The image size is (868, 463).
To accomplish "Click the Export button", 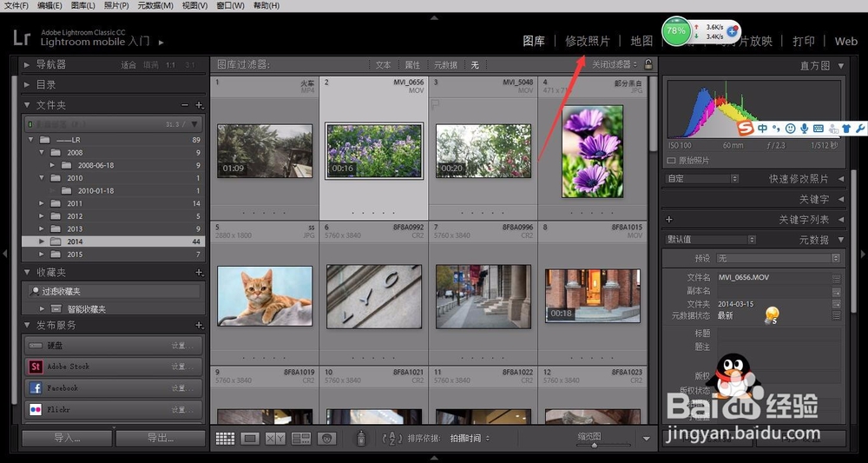I will [161, 438].
